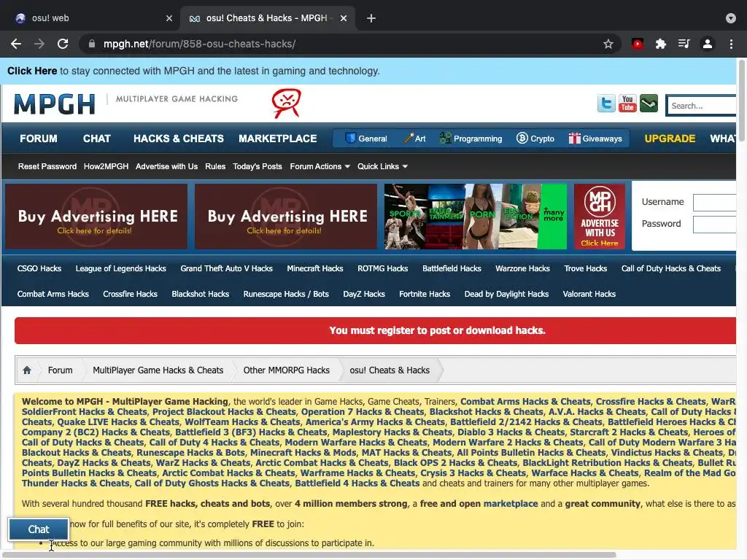Open the Art section
Screen dimensions: 747x560
coord(414,139)
